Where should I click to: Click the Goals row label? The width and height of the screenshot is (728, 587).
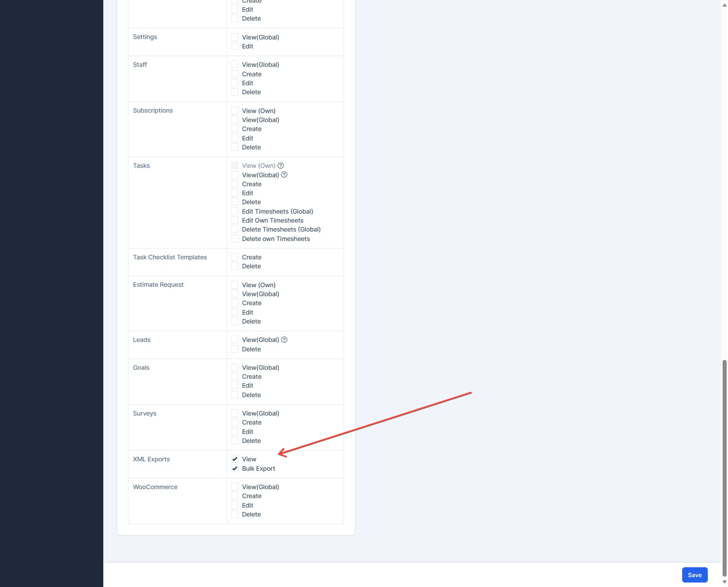click(141, 368)
